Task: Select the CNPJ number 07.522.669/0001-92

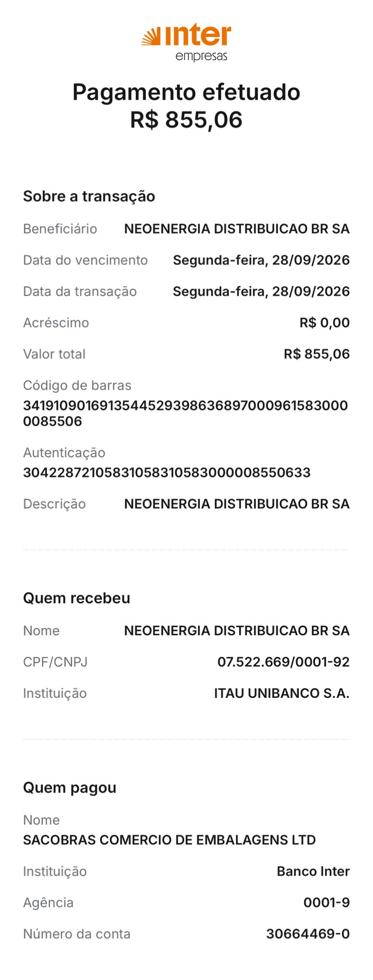Action: click(283, 662)
